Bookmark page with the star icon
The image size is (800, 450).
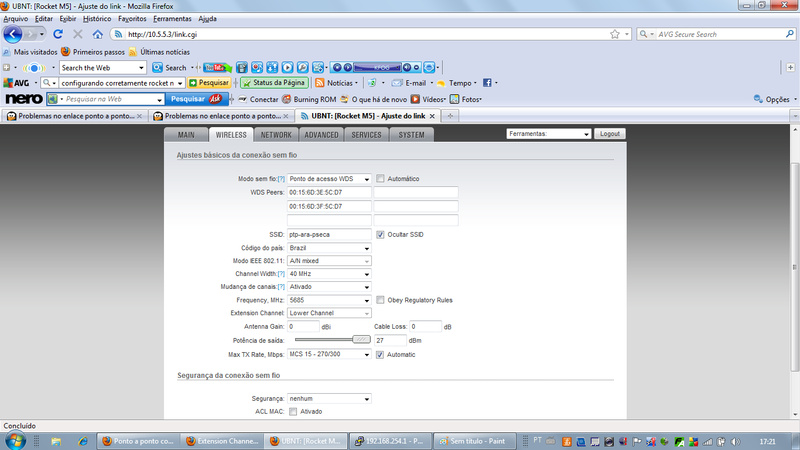[x=615, y=34]
